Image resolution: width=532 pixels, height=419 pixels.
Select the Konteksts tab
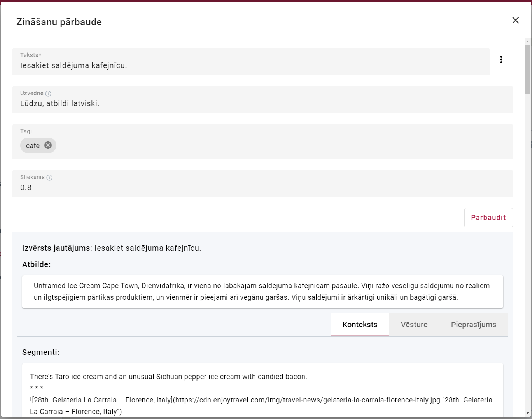(360, 325)
